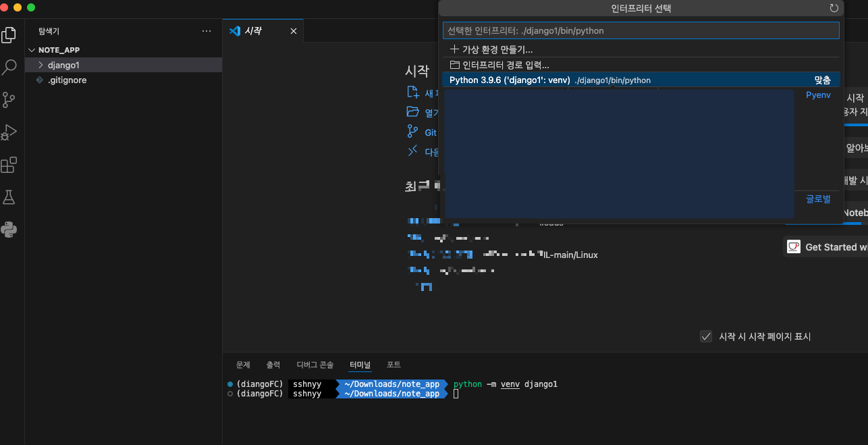
Task: Refresh the interpreter list
Action: point(834,9)
